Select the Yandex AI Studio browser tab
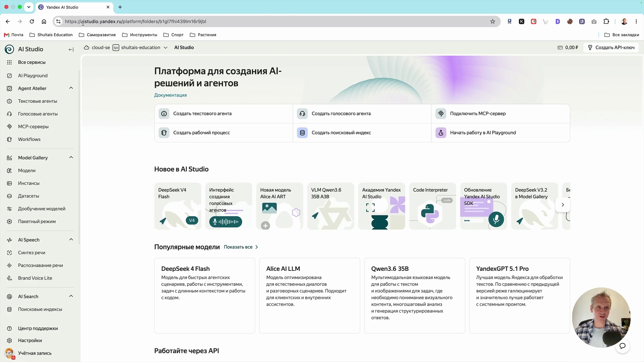 tap(74, 7)
